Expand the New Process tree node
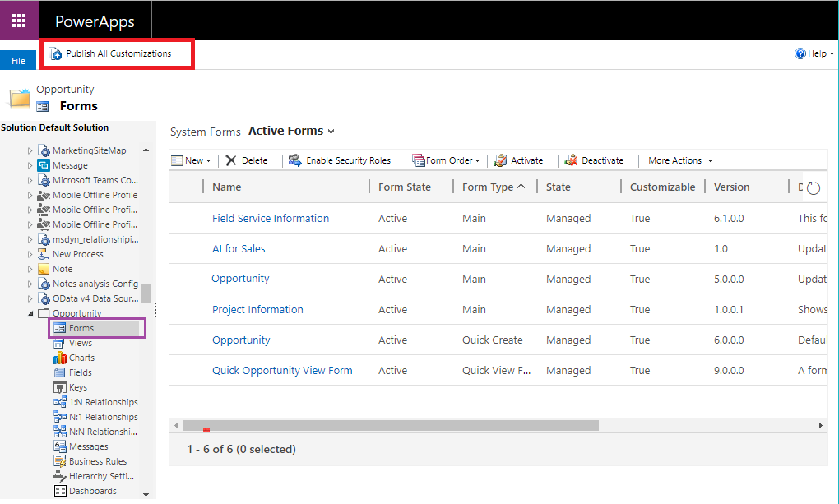Image resolution: width=839 pixels, height=504 pixels. [30, 254]
